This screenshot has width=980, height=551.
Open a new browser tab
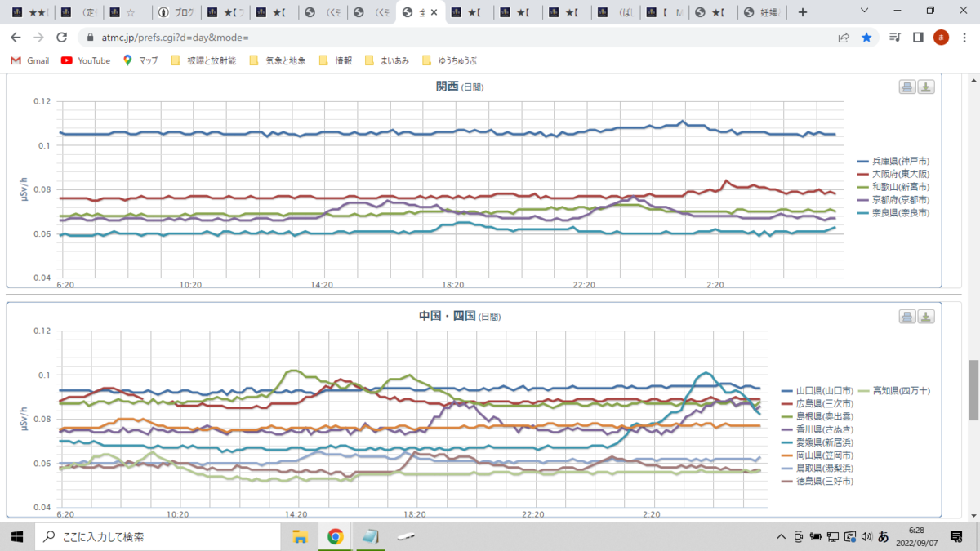point(803,12)
